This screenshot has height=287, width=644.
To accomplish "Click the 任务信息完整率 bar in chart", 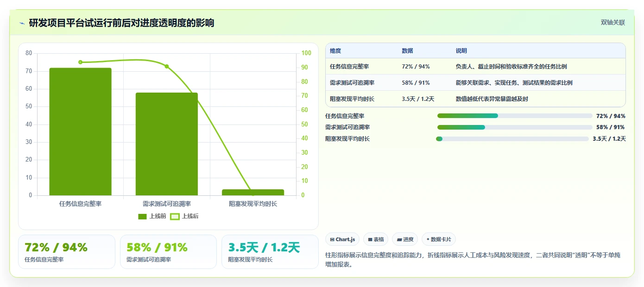I will tap(81, 131).
